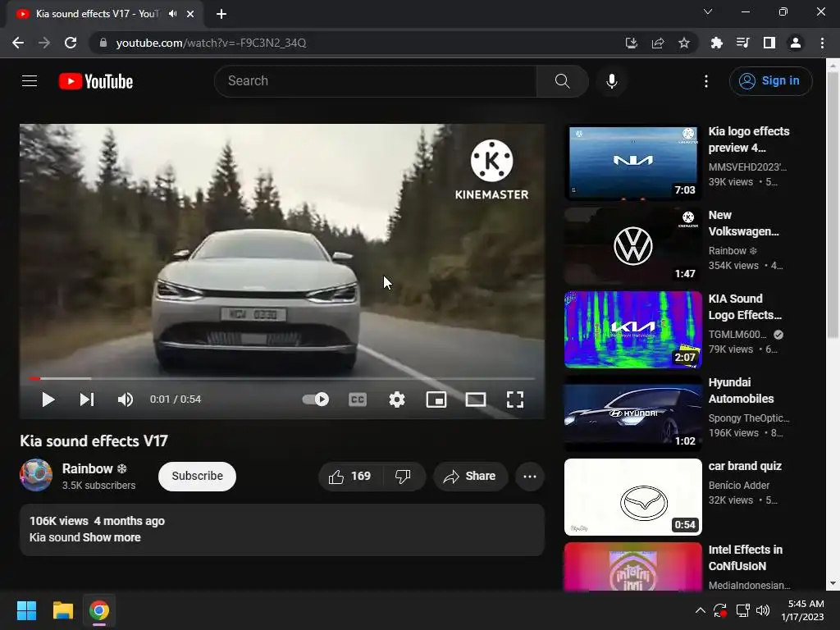Image resolution: width=840 pixels, height=630 pixels.
Task: Go forward in browser history
Action: 44,43
